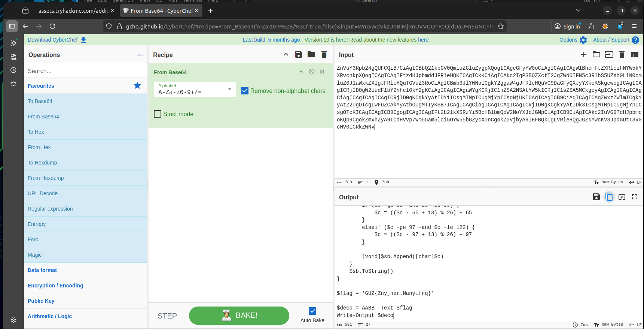
Task: Maximise the output pane
Action: pyautogui.click(x=635, y=197)
